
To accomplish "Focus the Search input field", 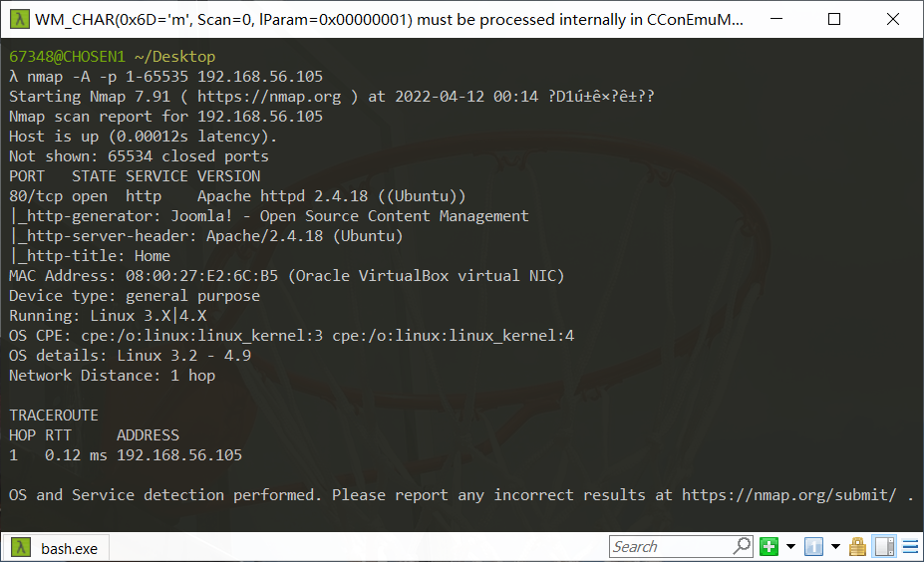I will pos(671,547).
